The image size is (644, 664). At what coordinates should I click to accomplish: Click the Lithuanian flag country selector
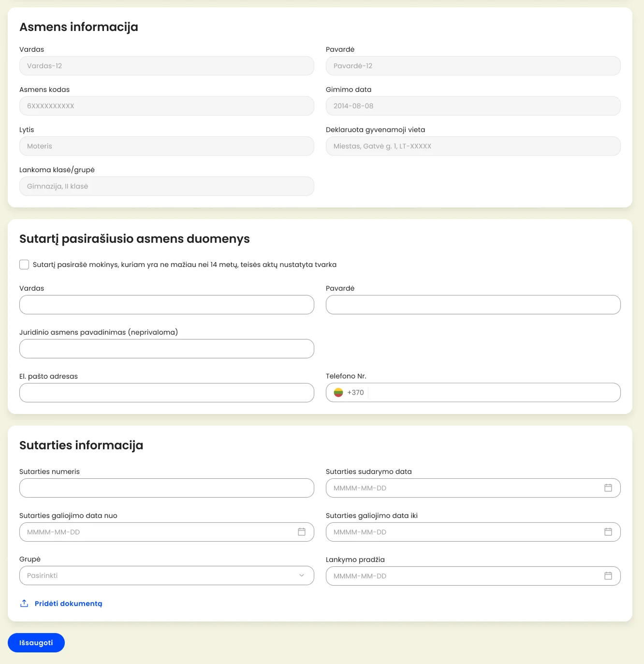[338, 393]
